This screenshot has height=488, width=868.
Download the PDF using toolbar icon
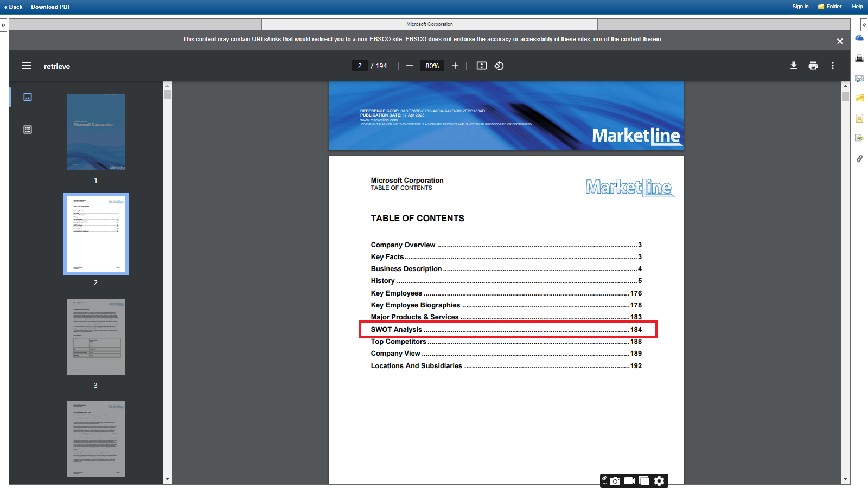(x=794, y=66)
